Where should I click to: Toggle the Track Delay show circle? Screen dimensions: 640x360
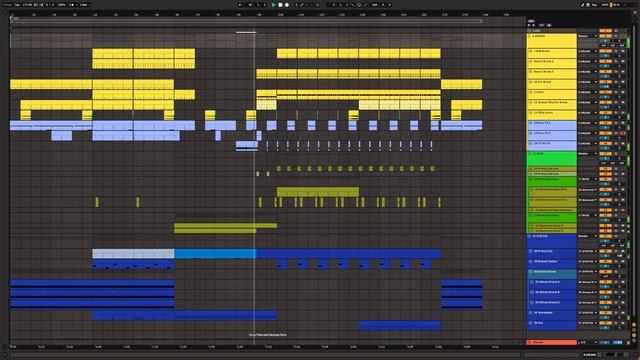coord(635,340)
